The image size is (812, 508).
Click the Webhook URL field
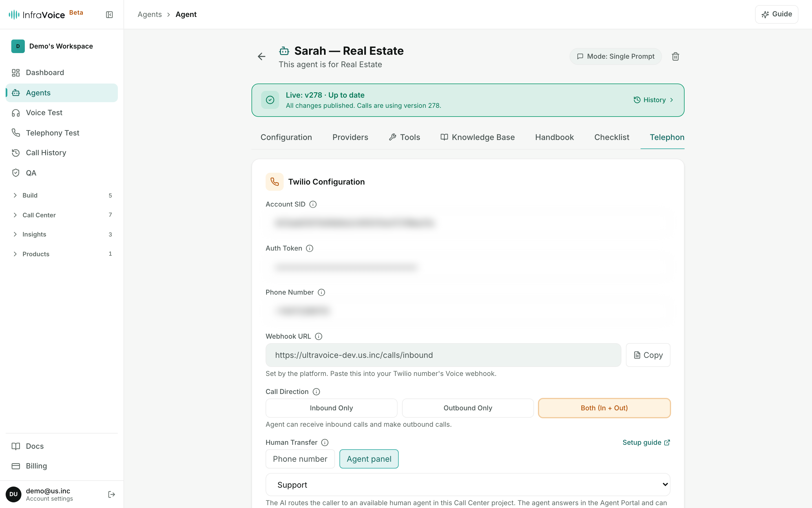[x=443, y=355]
